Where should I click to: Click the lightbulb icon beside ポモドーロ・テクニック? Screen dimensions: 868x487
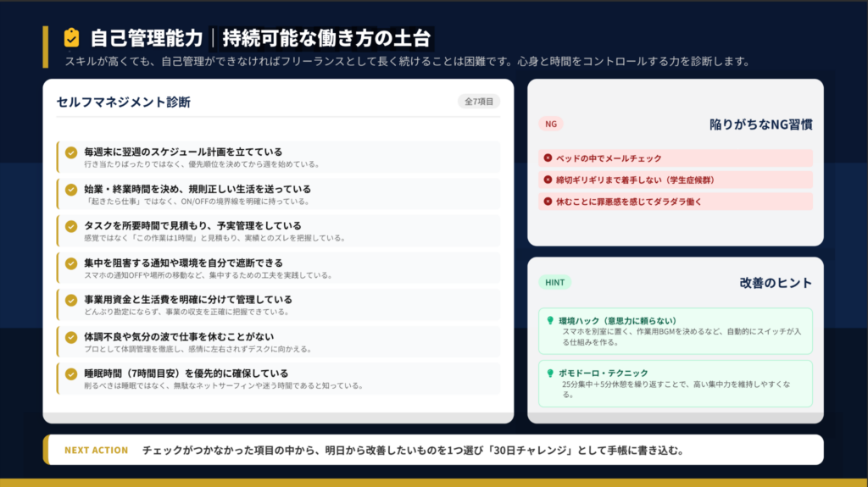tap(549, 373)
